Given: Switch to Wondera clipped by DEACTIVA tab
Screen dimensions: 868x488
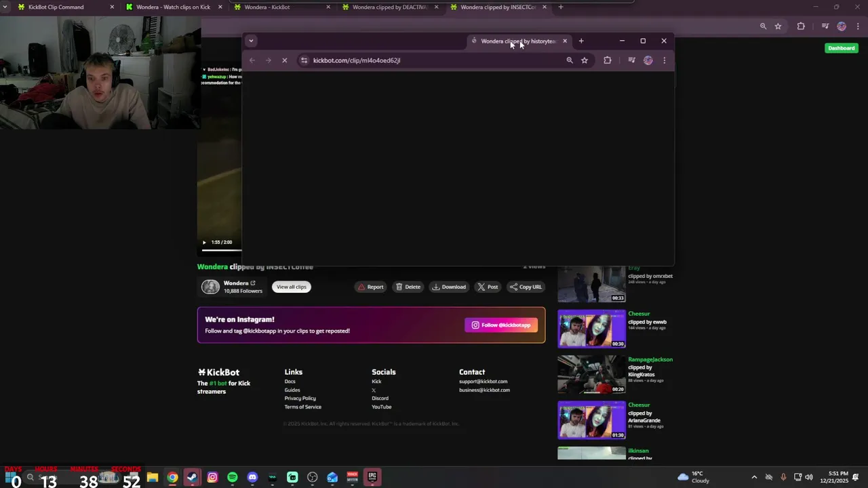Looking at the screenshot, I should [x=390, y=7].
